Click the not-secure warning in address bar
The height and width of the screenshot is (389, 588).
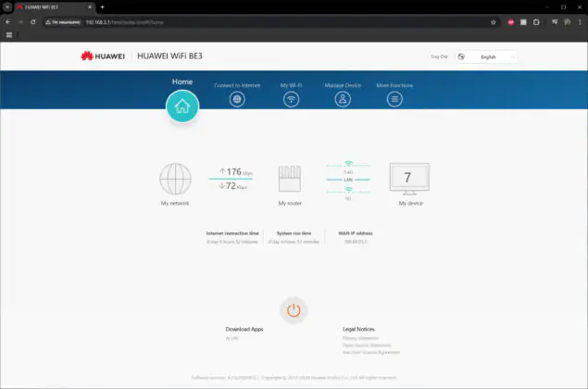pyautogui.click(x=63, y=22)
